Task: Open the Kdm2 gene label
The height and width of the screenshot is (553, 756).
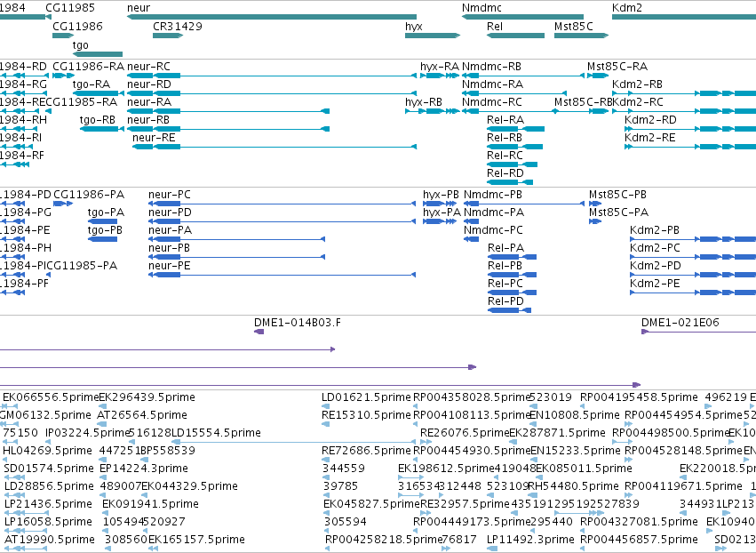Action: pos(627,8)
